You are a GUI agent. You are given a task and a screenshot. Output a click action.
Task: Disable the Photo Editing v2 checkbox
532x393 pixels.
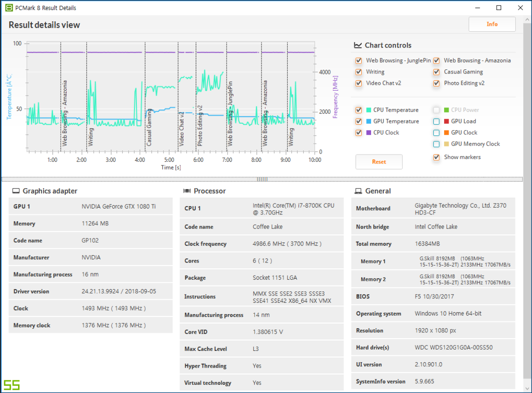click(x=437, y=83)
